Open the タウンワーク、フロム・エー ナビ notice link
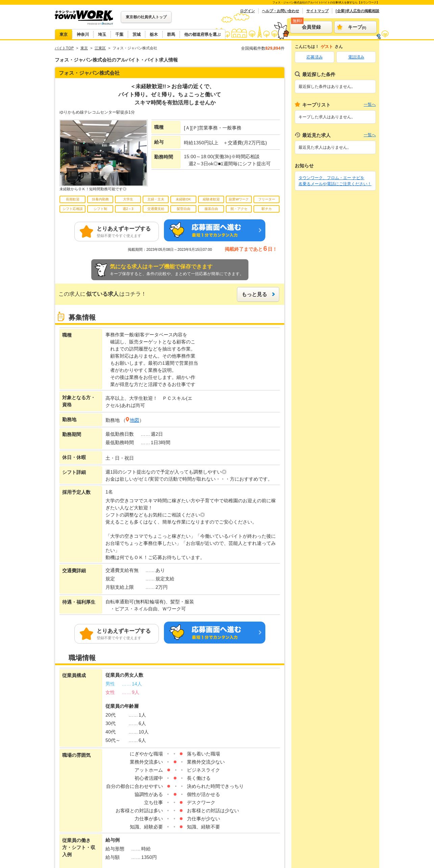The height and width of the screenshot is (868, 434). (335, 180)
